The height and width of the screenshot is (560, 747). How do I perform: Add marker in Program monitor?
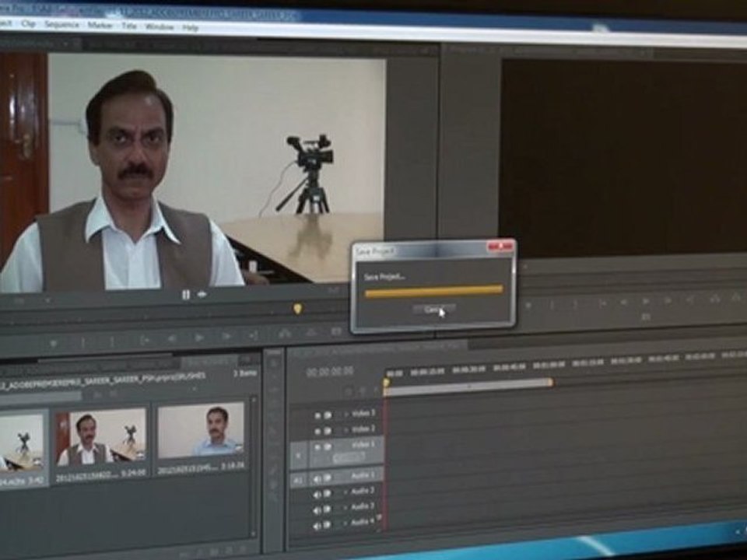coord(528,306)
